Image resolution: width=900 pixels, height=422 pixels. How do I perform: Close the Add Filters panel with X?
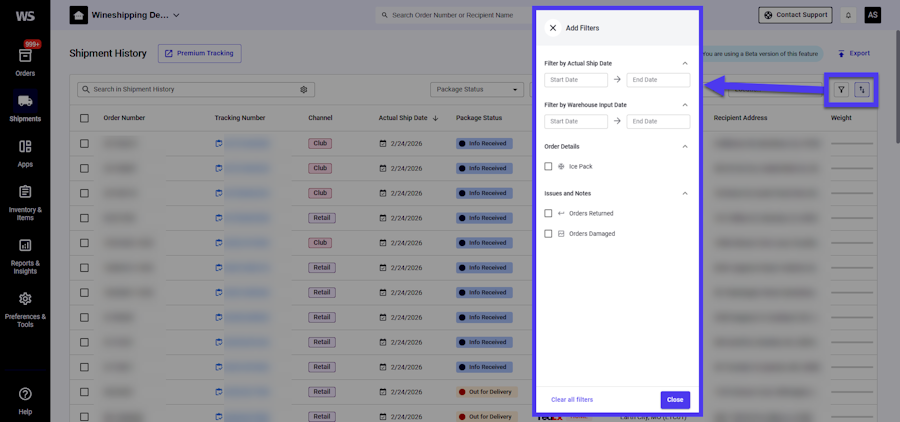click(x=553, y=28)
